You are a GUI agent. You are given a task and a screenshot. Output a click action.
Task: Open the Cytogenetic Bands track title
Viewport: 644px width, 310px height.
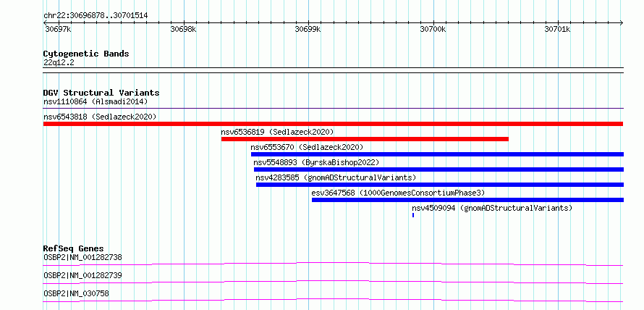tap(86, 54)
